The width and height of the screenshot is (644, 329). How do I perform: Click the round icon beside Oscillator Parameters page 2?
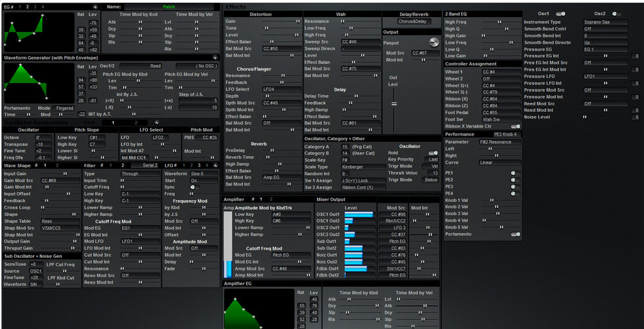tap(156, 122)
